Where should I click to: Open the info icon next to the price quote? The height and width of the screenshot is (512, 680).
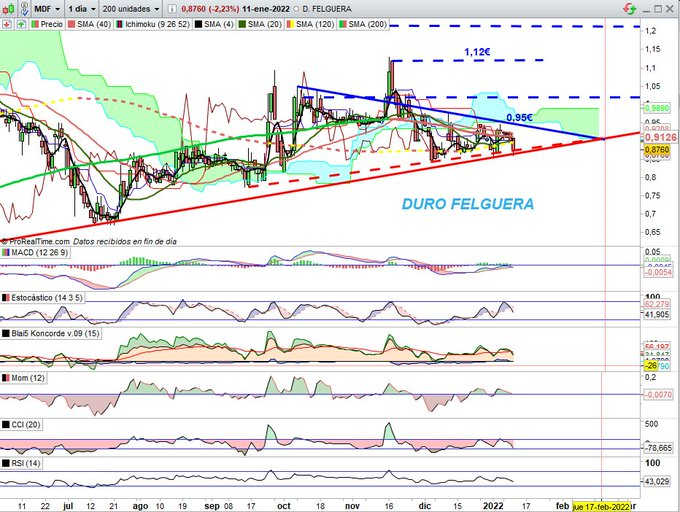[172, 9]
